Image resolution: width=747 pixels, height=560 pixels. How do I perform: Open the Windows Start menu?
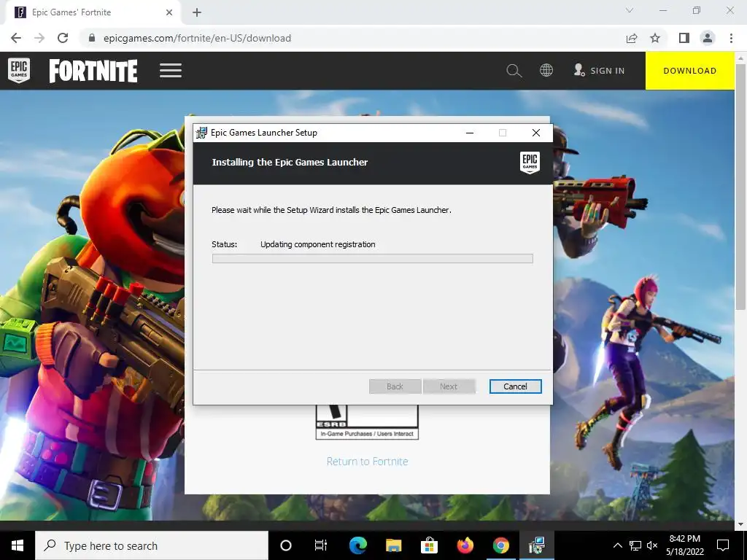coord(18,545)
